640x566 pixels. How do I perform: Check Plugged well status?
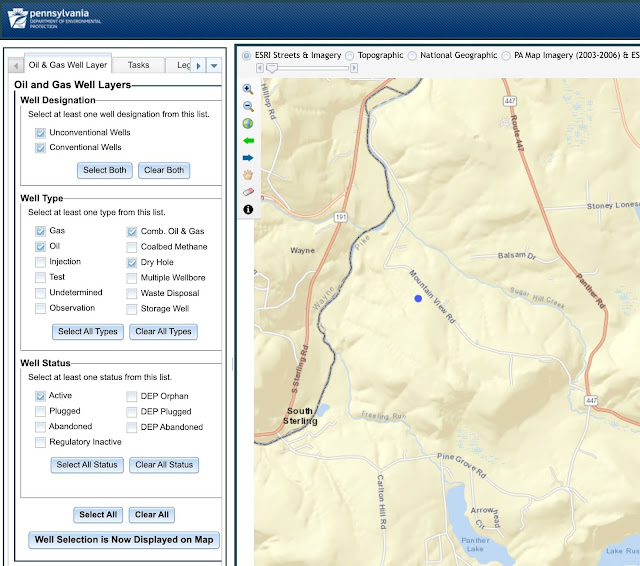click(40, 411)
